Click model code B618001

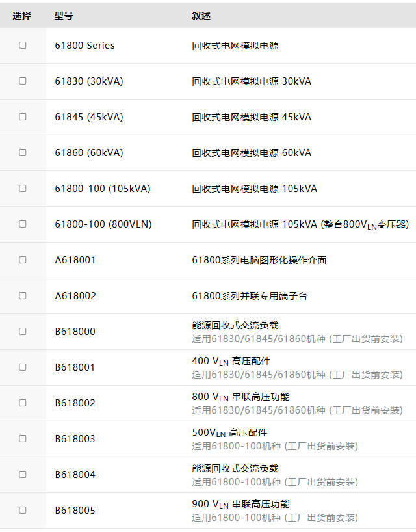pos(75,367)
